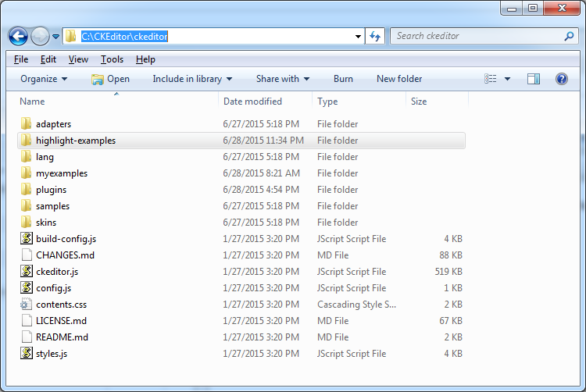Expand the Share with dropdown
The width and height of the screenshot is (586, 392).
(283, 79)
